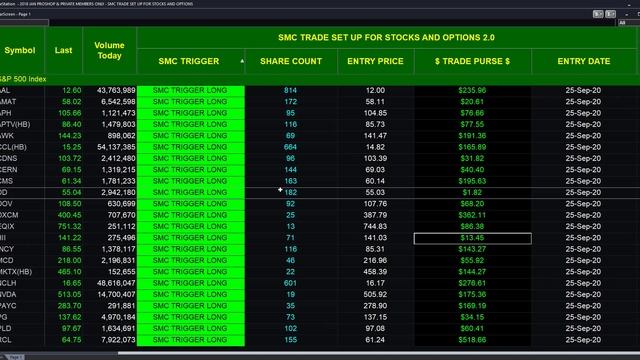The width and height of the screenshot is (640, 360).
Task: Click entry price 58.11
Action: pos(375,102)
